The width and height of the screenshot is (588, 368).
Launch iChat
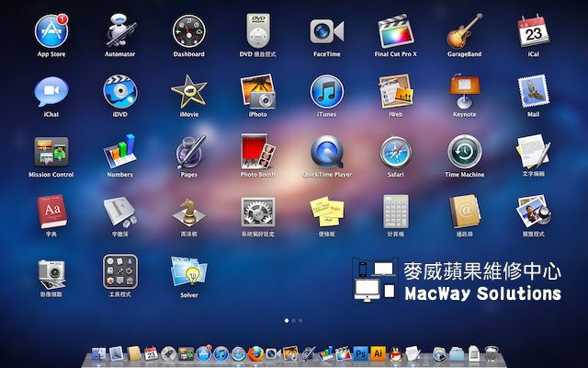click(51, 92)
